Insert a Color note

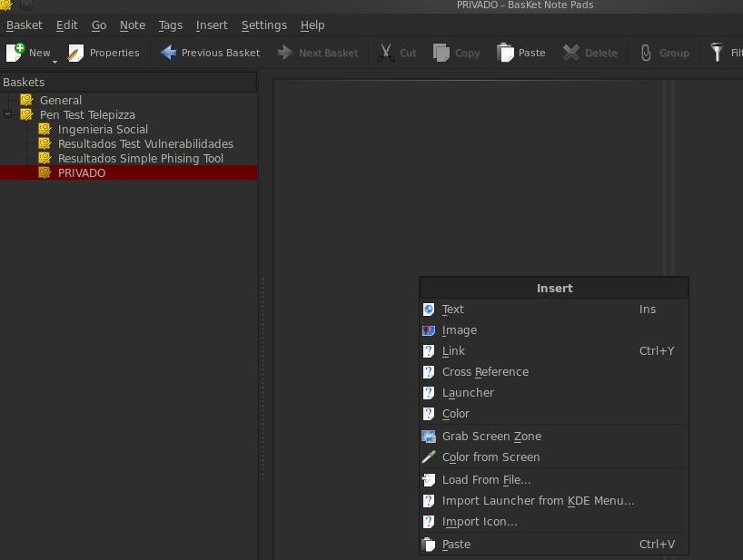455,414
